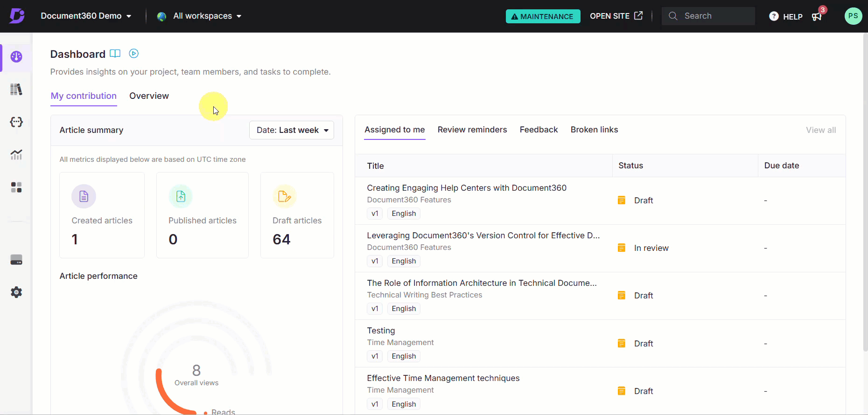Open the Analytics chart sidebar icon
868x415 pixels.
coord(16,155)
